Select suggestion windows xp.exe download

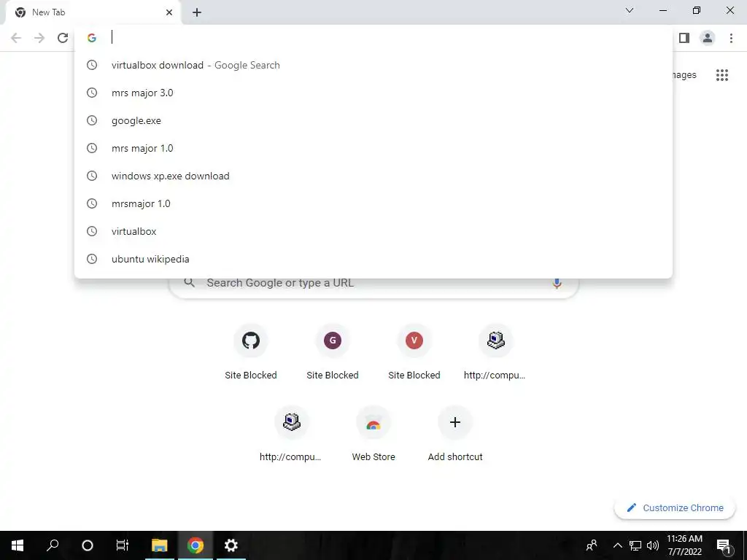click(373, 176)
